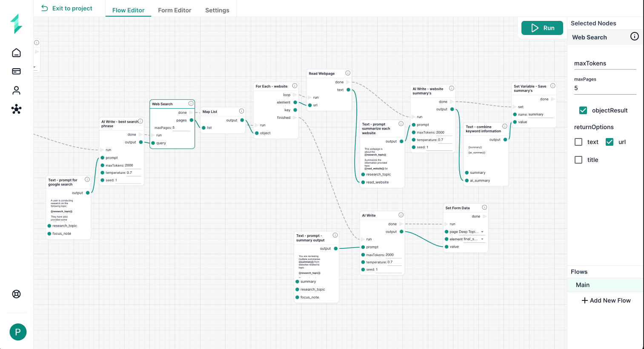Open info icon on Read Webpage node
644x349 pixels.
tap(348, 73)
